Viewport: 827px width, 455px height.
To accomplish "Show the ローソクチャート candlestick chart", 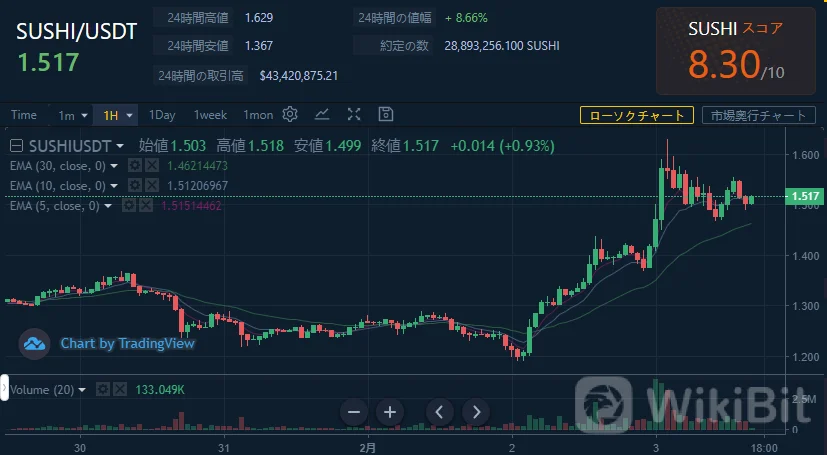I will tap(637, 115).
